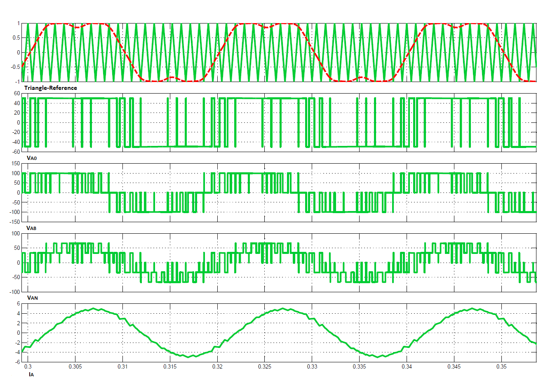Select the 0.325 time axis tick label
The height and width of the screenshot is (392, 555).
265,366
